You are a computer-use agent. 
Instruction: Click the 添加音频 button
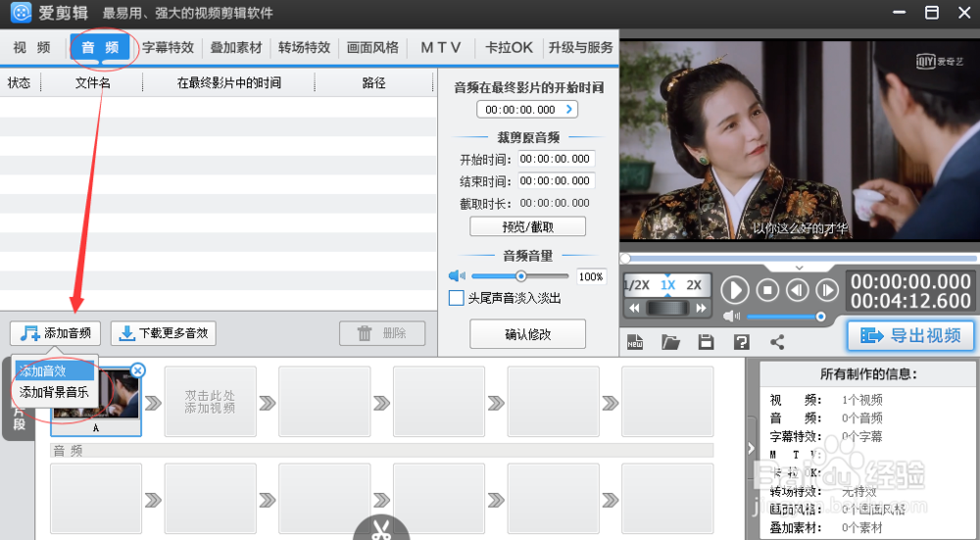pos(55,333)
